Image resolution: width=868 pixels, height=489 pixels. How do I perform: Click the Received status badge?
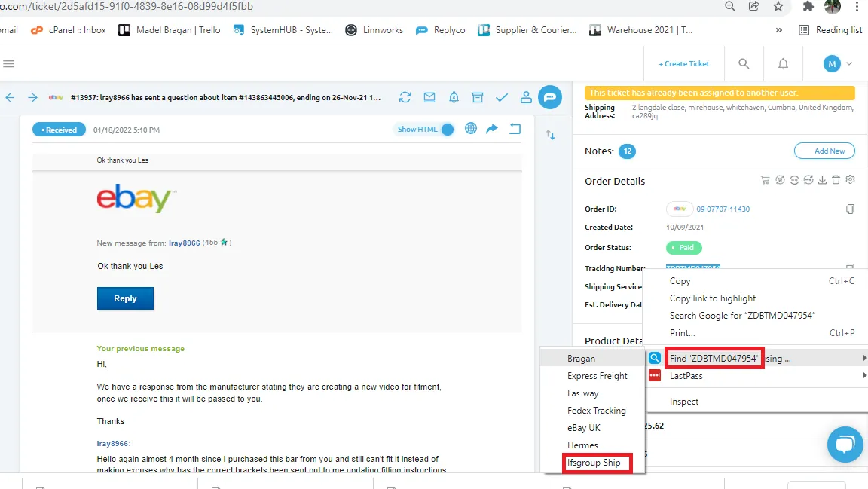click(x=59, y=130)
